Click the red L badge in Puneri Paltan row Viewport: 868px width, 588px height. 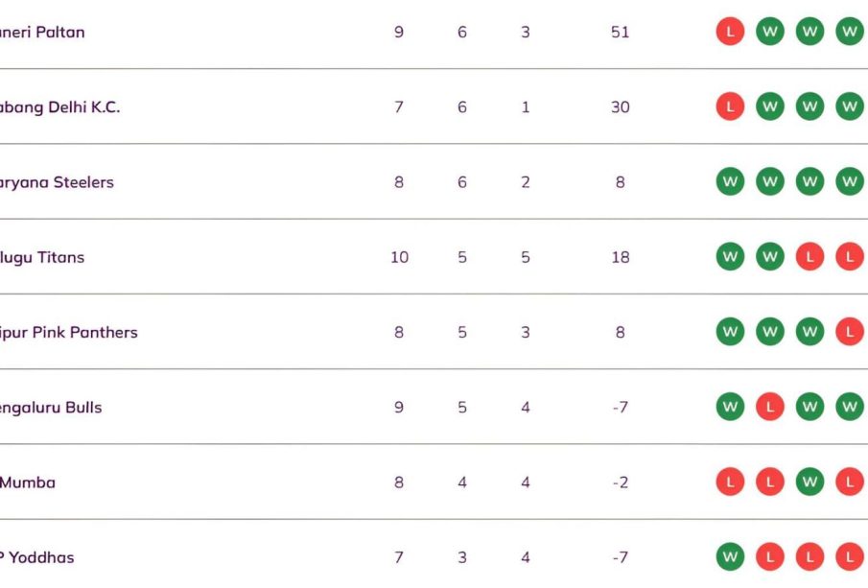[730, 32]
